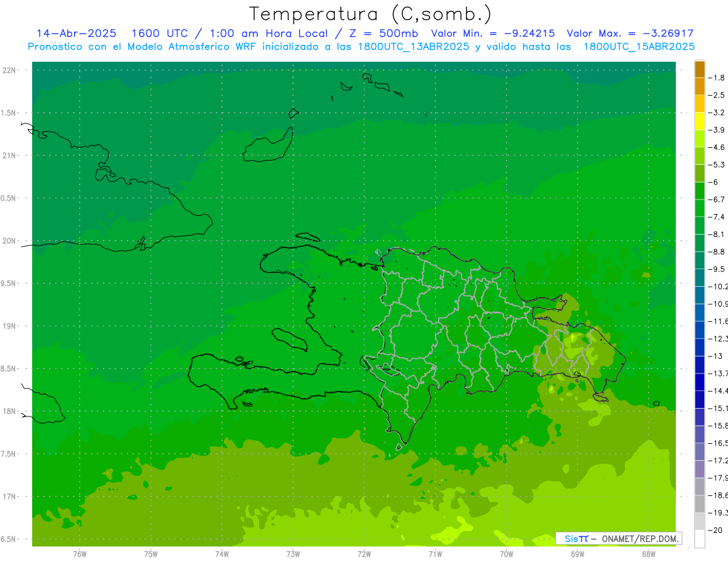This screenshot has height=562, width=728.
Task: Click the 70W longitude label
Action: pos(507,554)
